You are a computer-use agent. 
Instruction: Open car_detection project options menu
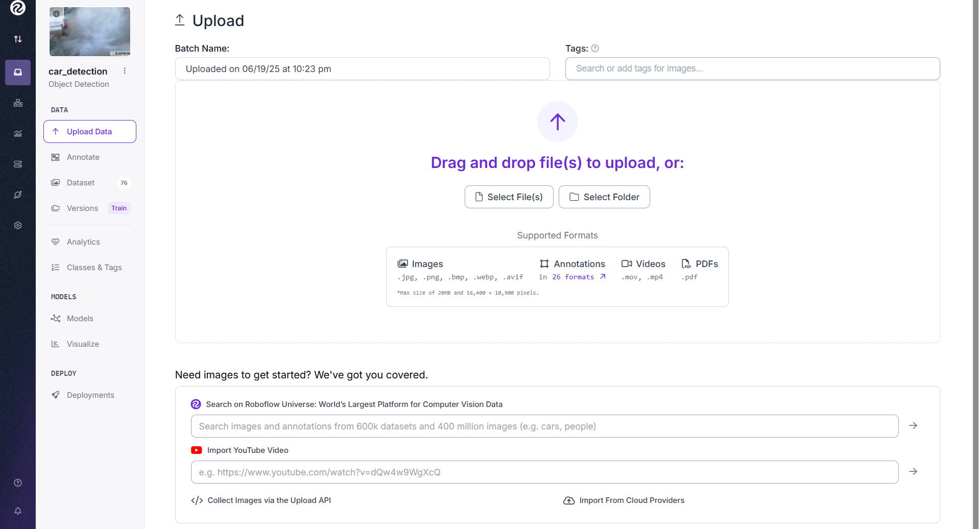tap(125, 71)
